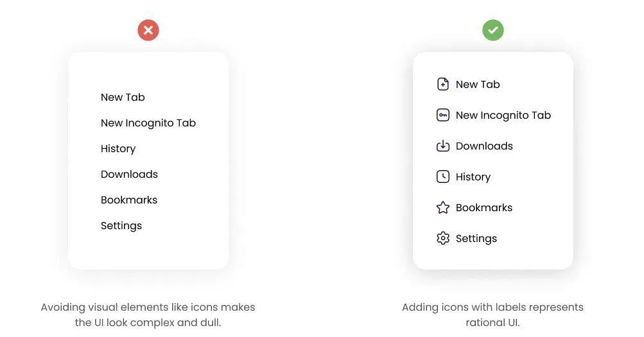The width and height of the screenshot is (644, 337).
Task: Click the incognito key icon
Action: (443, 115)
